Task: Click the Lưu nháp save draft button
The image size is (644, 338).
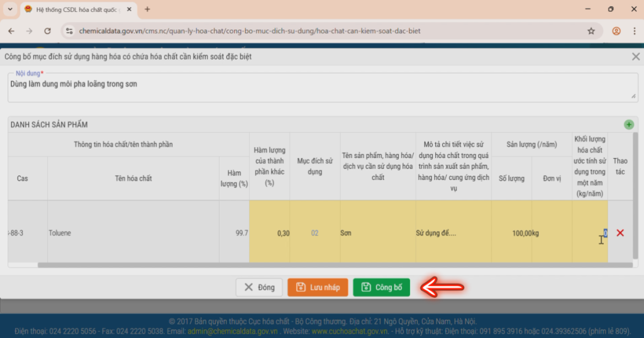Action: pos(318,287)
